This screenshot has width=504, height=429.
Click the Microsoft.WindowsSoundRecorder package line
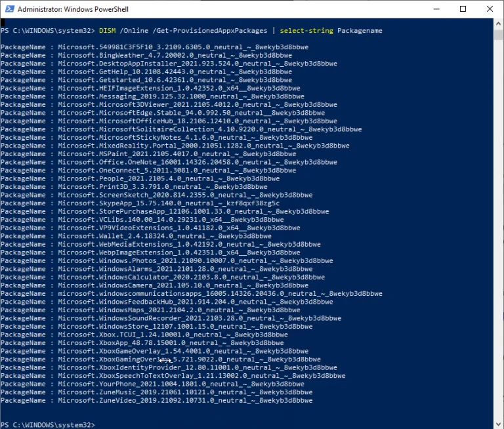coord(171,318)
